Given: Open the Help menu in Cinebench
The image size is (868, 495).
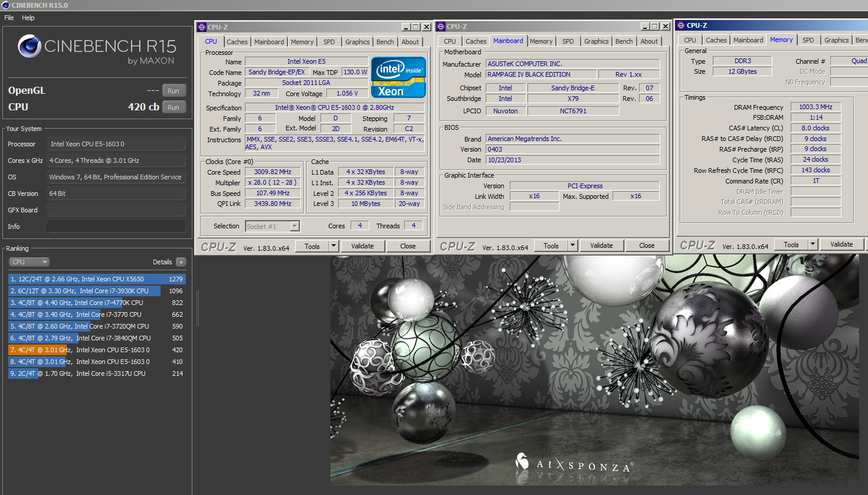Looking at the screenshot, I should (28, 18).
